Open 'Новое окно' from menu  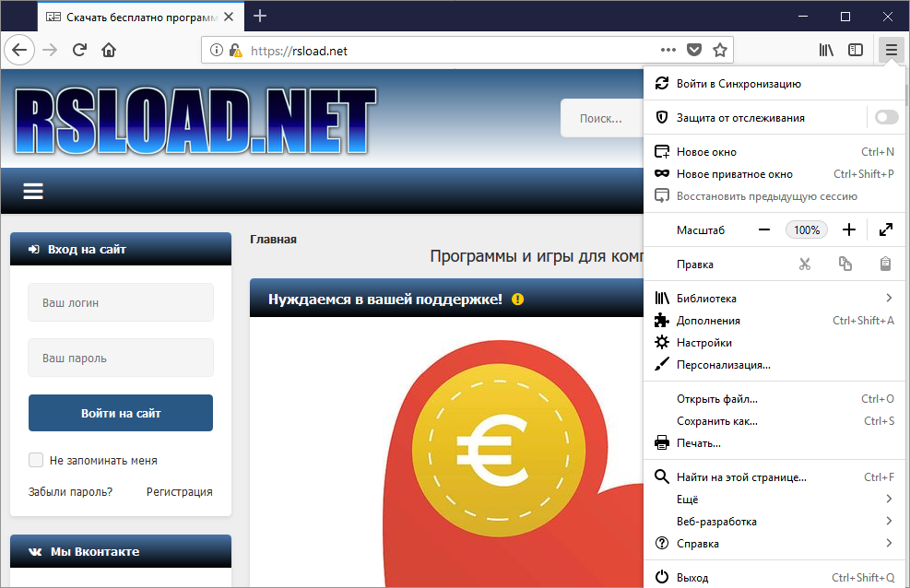pyautogui.click(x=774, y=152)
